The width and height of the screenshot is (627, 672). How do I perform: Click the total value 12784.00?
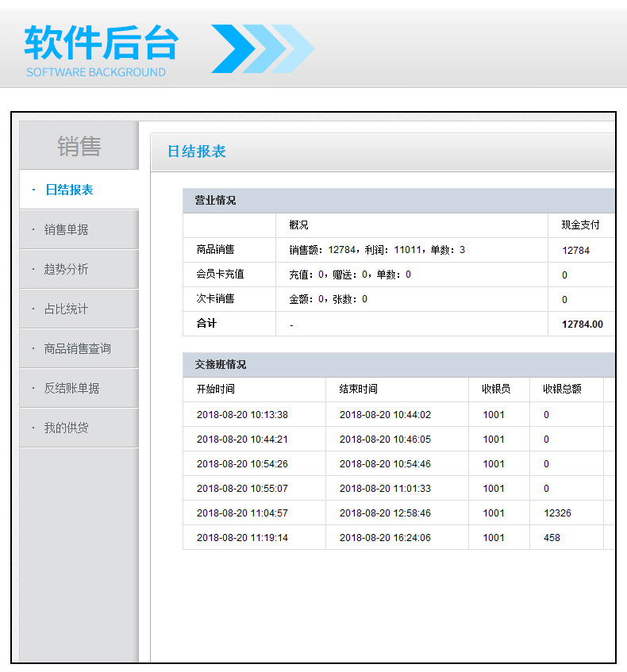coord(583,324)
